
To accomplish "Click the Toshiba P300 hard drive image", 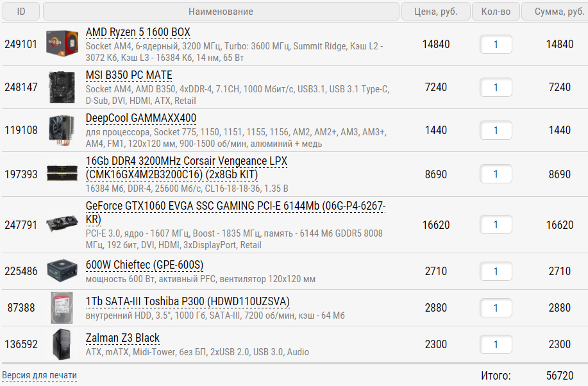I will (x=62, y=308).
